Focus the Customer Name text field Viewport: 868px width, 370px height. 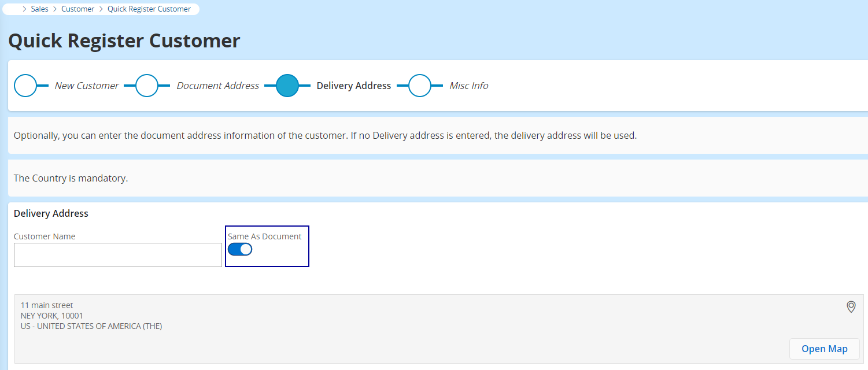117,255
